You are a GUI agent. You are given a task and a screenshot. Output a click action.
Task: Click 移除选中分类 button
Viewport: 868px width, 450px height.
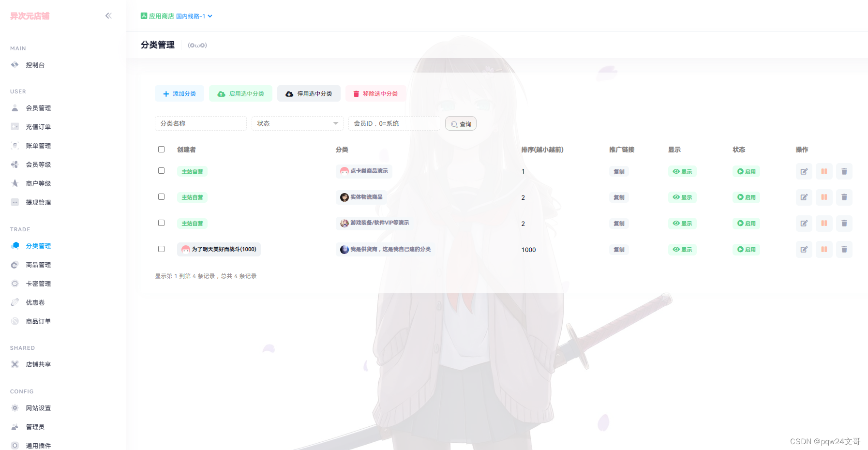(375, 93)
